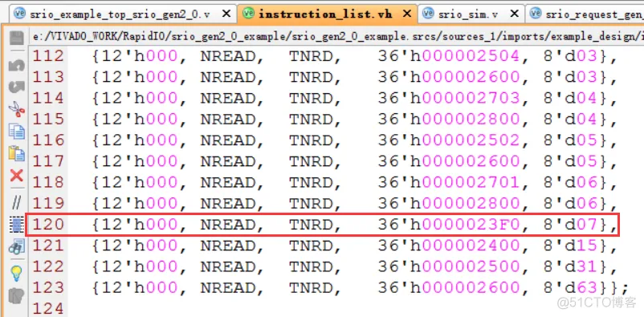Image resolution: width=644 pixels, height=317 pixels.
Task: Click line number 114 in the gutter
Action: tap(47, 99)
